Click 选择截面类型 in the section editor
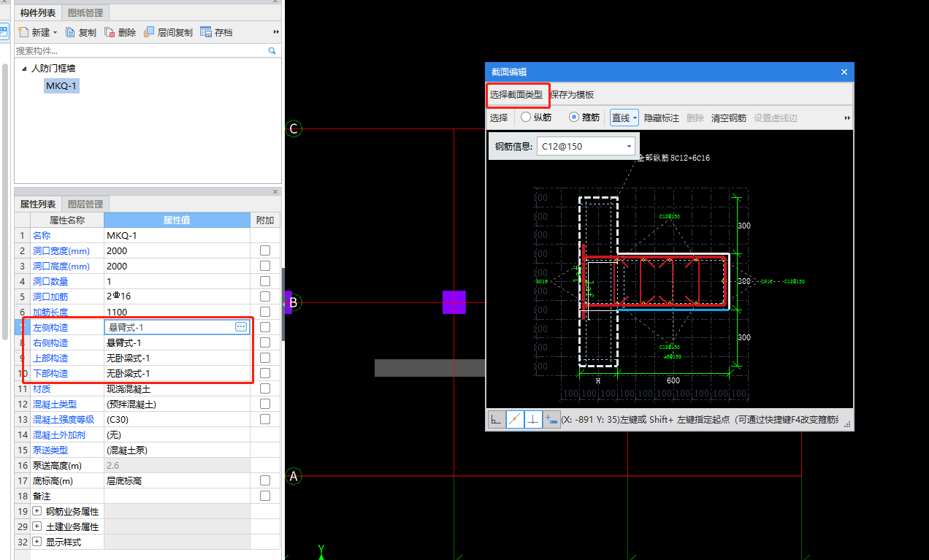Image resolution: width=929 pixels, height=560 pixels. (516, 95)
